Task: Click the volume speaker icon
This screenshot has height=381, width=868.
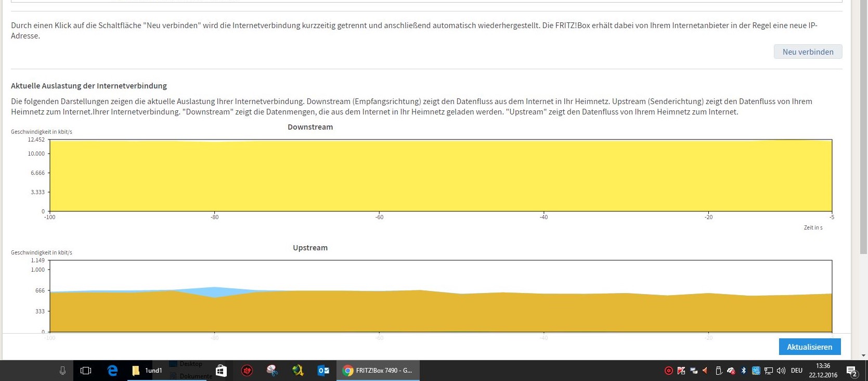Action: pyautogui.click(x=781, y=371)
